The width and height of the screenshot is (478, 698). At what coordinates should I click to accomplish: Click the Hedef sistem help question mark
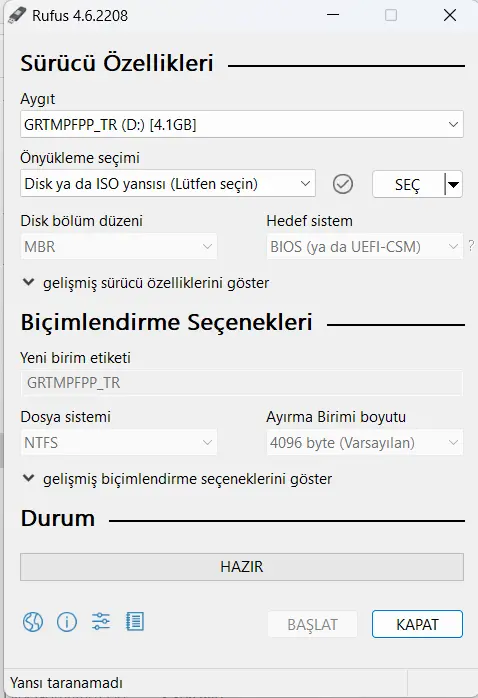tap(471, 245)
